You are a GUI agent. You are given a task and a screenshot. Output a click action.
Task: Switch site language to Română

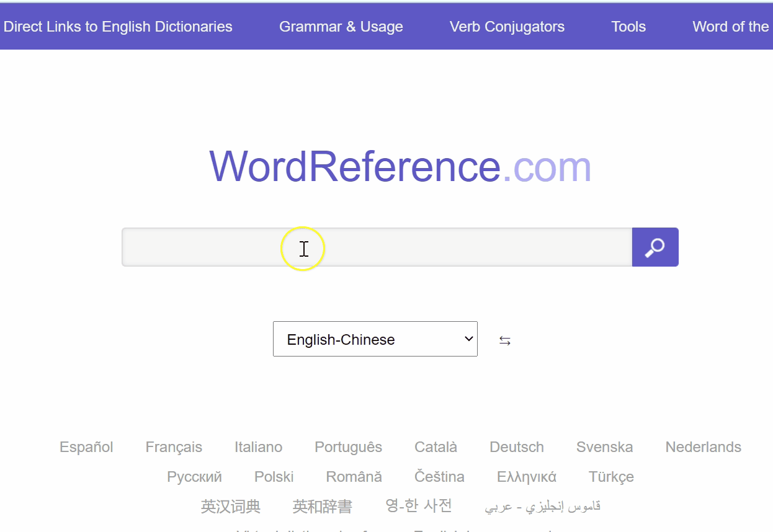click(x=354, y=477)
